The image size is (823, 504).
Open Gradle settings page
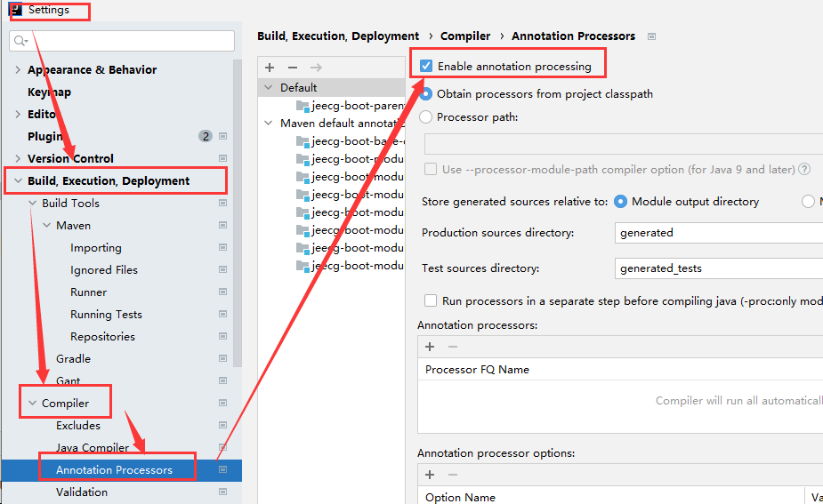pyautogui.click(x=74, y=359)
